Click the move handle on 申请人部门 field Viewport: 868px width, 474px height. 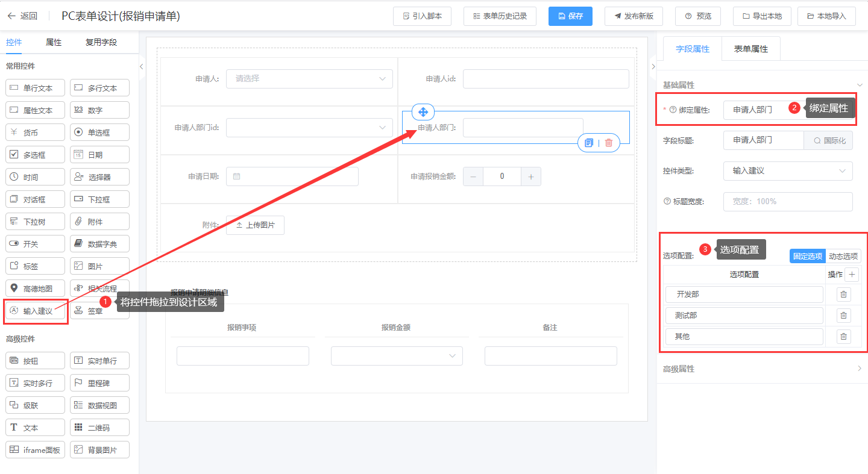point(423,111)
